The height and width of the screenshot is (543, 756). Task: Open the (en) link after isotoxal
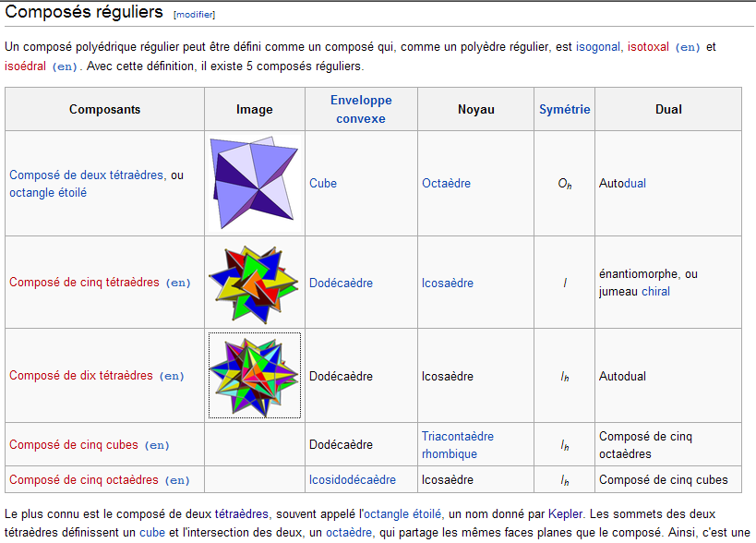tap(688, 47)
